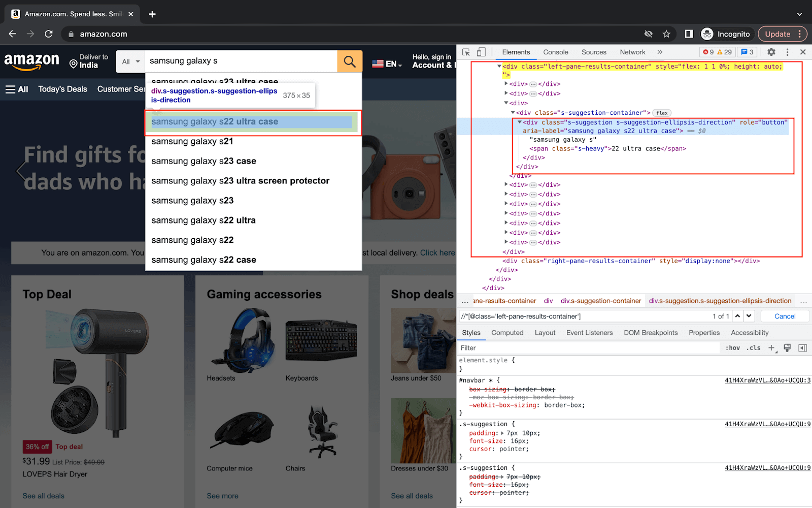Image resolution: width=812 pixels, height=508 pixels.
Task: Toggle the :hov element state panel
Action: (x=733, y=348)
